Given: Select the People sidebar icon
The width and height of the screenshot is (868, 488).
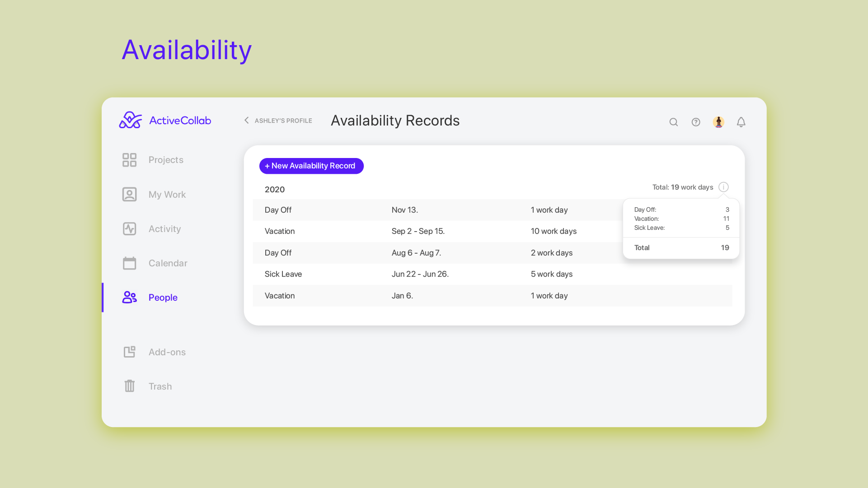Looking at the screenshot, I should (x=129, y=297).
